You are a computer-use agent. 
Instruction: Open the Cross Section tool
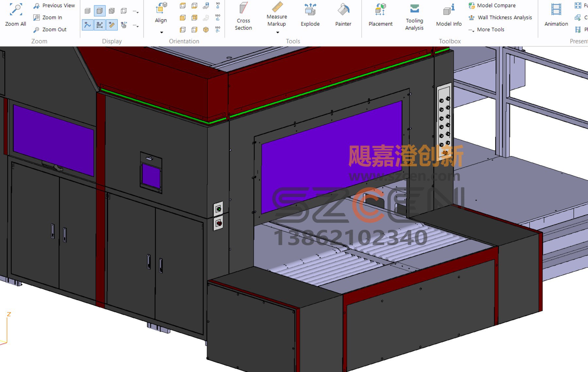click(243, 16)
